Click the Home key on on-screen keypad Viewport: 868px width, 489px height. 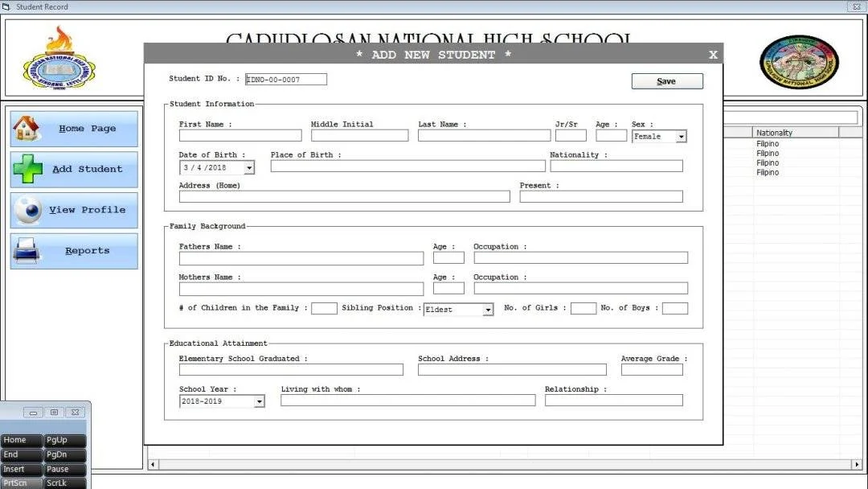[x=22, y=440]
